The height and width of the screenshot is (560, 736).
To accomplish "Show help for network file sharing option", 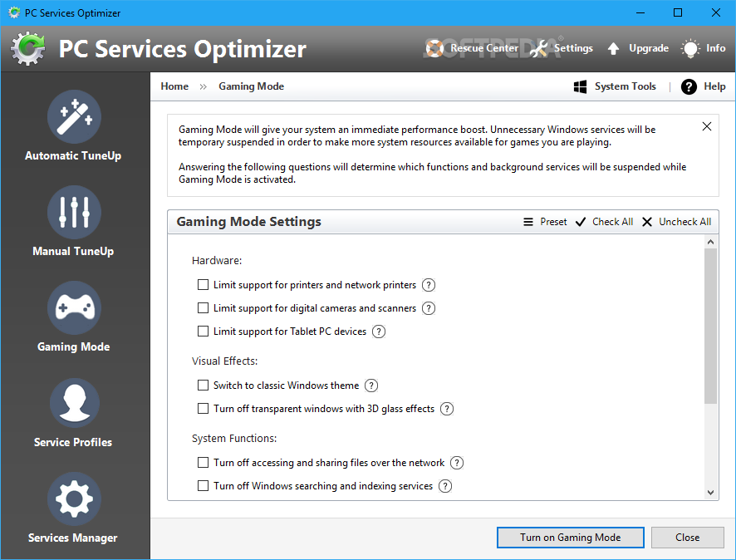I will (456, 463).
